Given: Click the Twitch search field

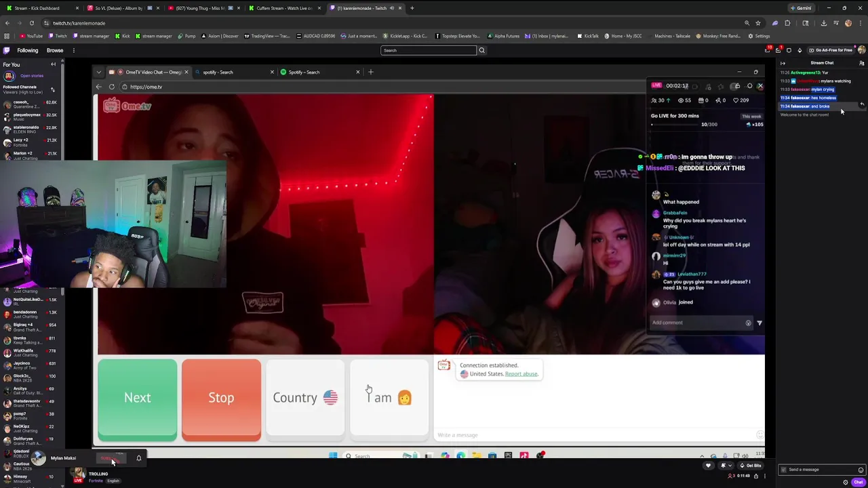Looking at the screenshot, I should [429, 50].
